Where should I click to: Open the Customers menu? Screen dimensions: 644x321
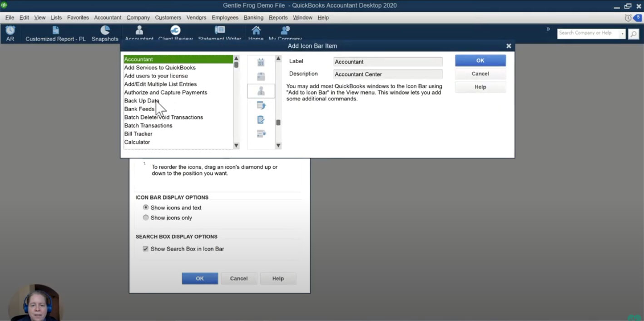coord(168,18)
